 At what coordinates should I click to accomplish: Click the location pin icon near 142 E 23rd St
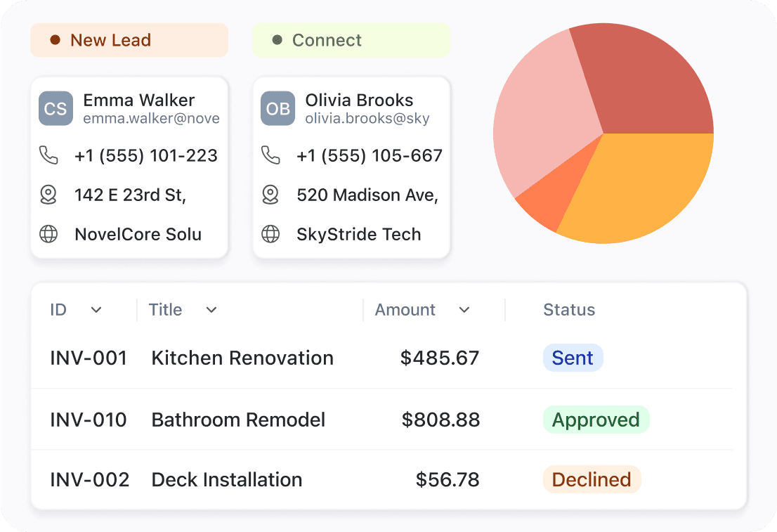(48, 195)
